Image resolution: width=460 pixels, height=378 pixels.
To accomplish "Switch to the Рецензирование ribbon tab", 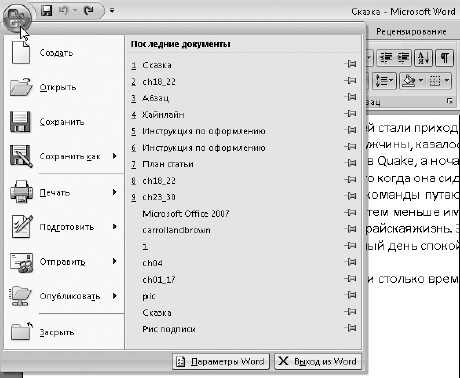I will pyautogui.click(x=411, y=32).
